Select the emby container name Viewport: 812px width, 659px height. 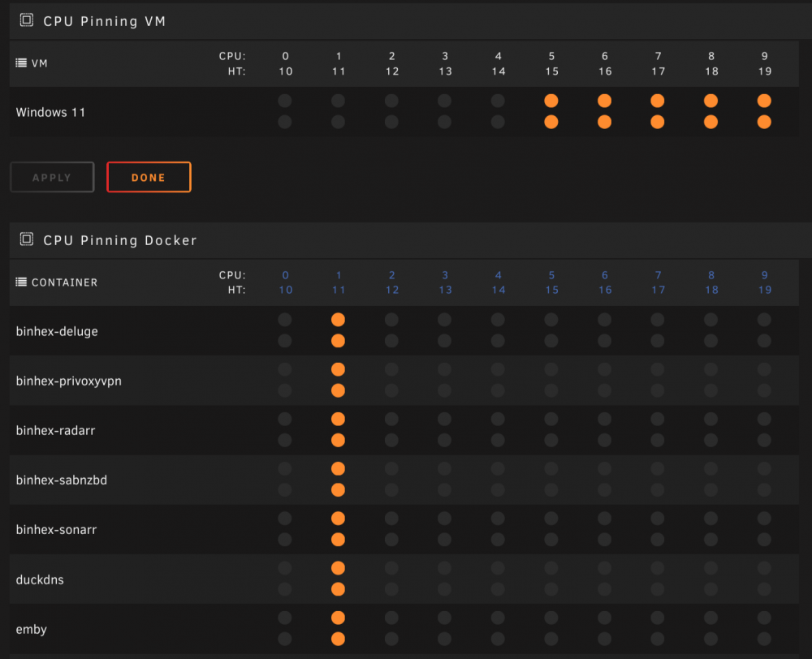coord(31,630)
